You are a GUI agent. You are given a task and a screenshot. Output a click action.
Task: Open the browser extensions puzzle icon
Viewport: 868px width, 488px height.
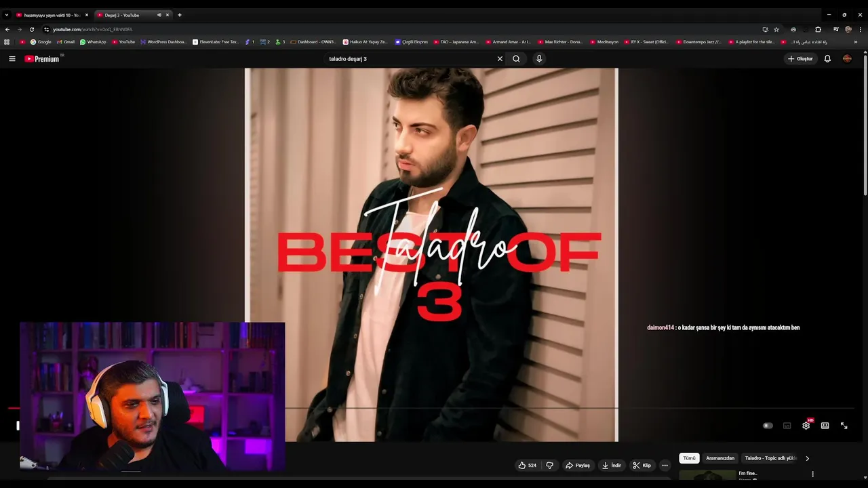tap(818, 29)
